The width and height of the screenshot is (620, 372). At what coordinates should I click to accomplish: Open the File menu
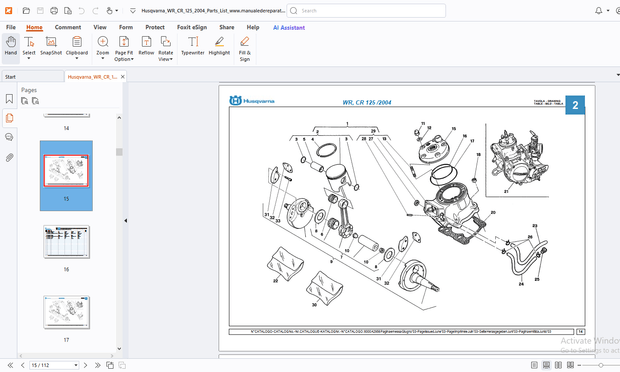pos(11,27)
